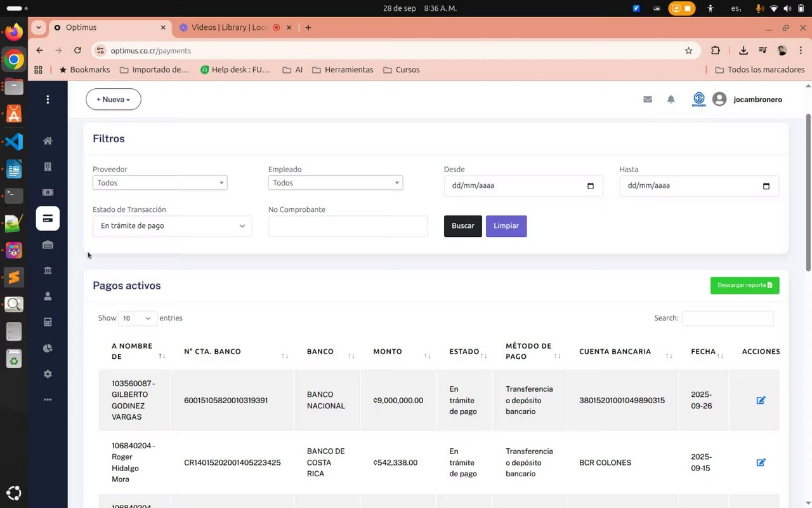Stop the screen recording in the top bar
The height and width of the screenshot is (508, 812).
click(688, 8)
